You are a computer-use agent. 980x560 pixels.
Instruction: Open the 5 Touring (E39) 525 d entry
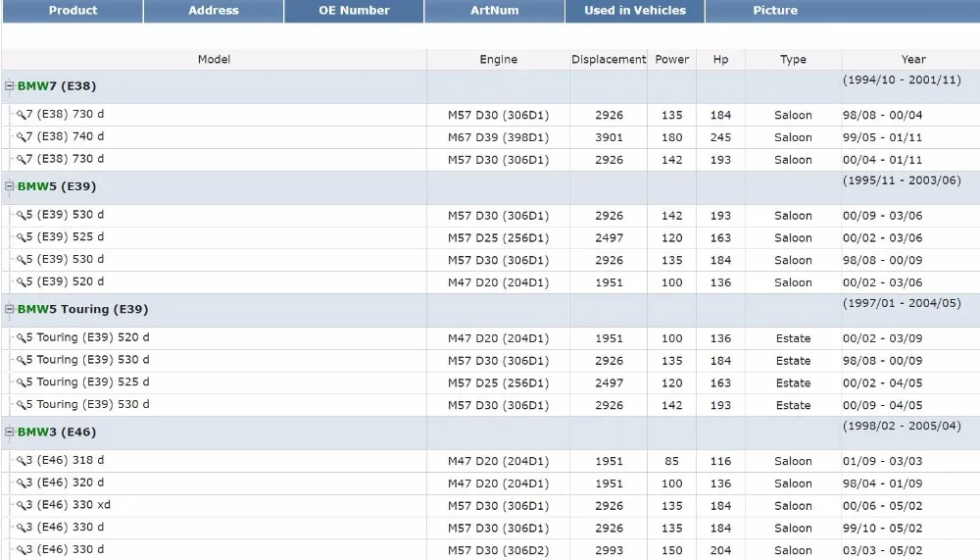coord(87,382)
